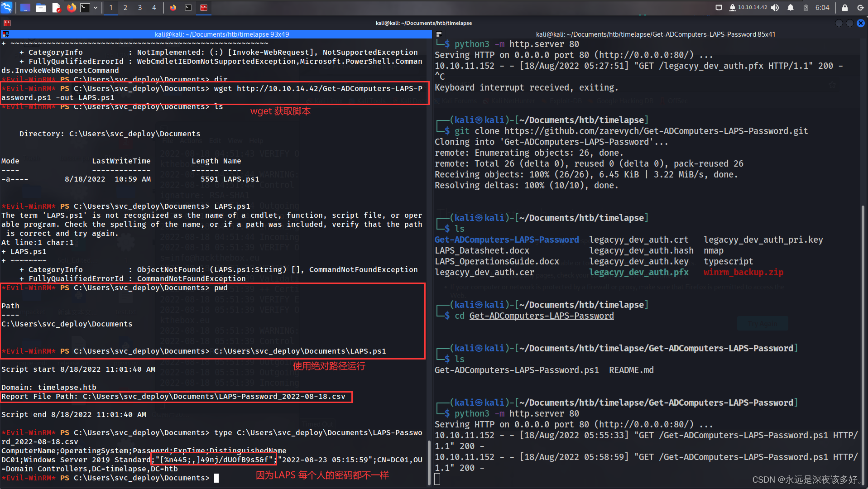Open the notifications bell icon
This screenshot has width=868, height=489.
click(791, 8)
